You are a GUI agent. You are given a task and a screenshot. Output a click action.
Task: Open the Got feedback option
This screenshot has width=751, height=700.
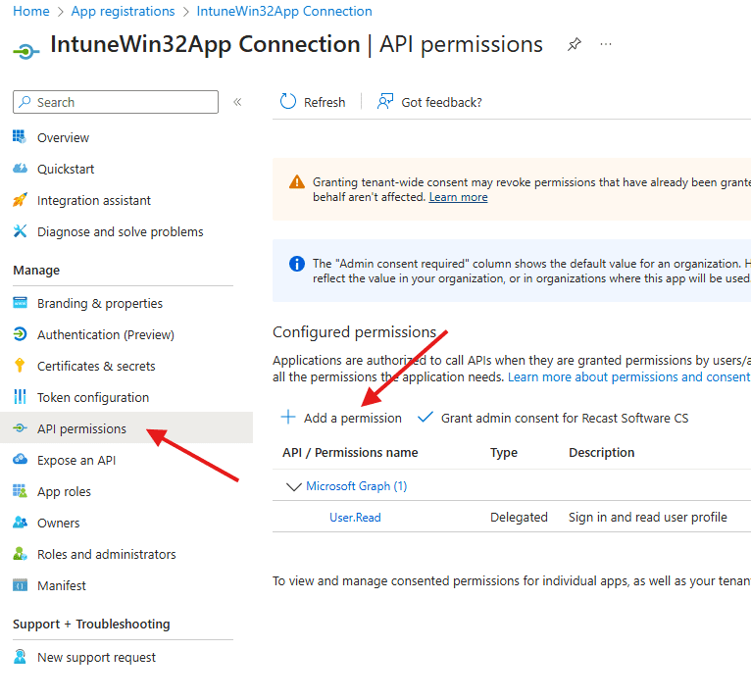pos(430,102)
